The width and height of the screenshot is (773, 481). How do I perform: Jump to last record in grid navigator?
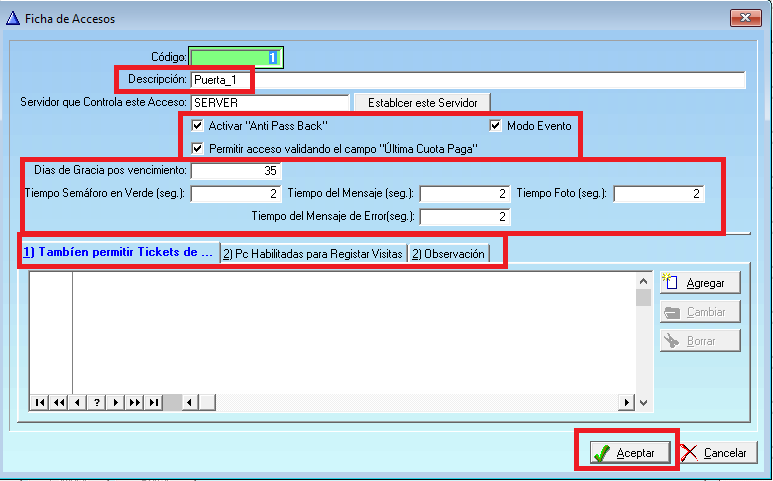[154, 402]
